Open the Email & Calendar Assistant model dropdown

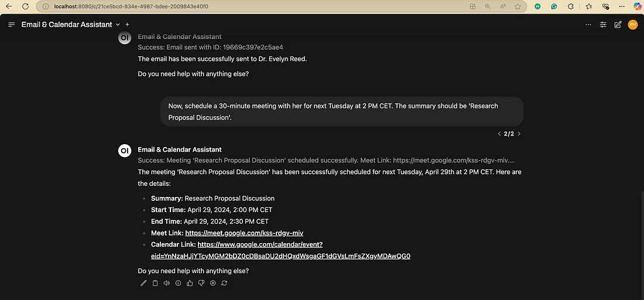tap(118, 25)
